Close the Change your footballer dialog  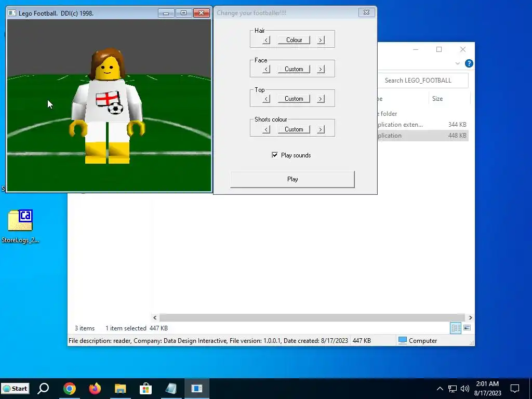point(366,12)
